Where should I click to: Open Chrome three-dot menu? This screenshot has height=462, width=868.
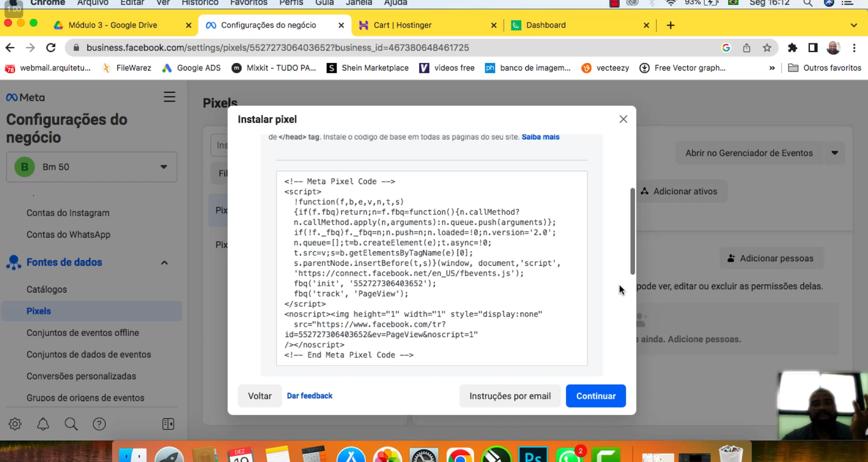pos(854,48)
